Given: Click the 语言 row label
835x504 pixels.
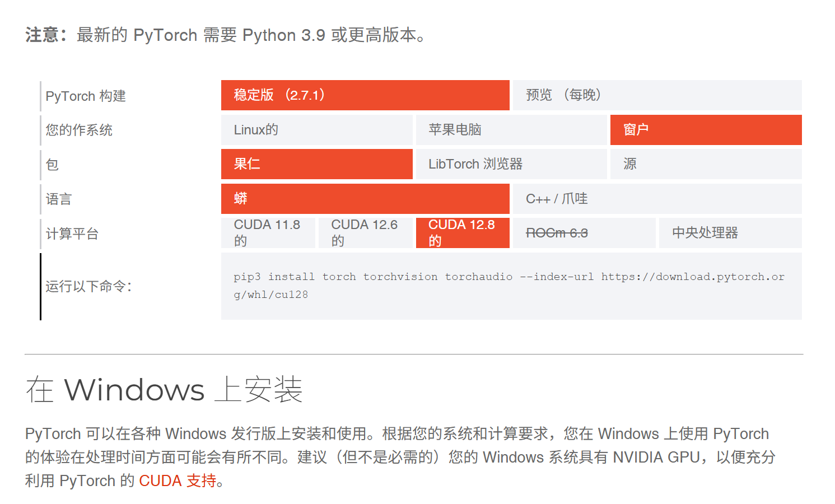Looking at the screenshot, I should [x=59, y=199].
